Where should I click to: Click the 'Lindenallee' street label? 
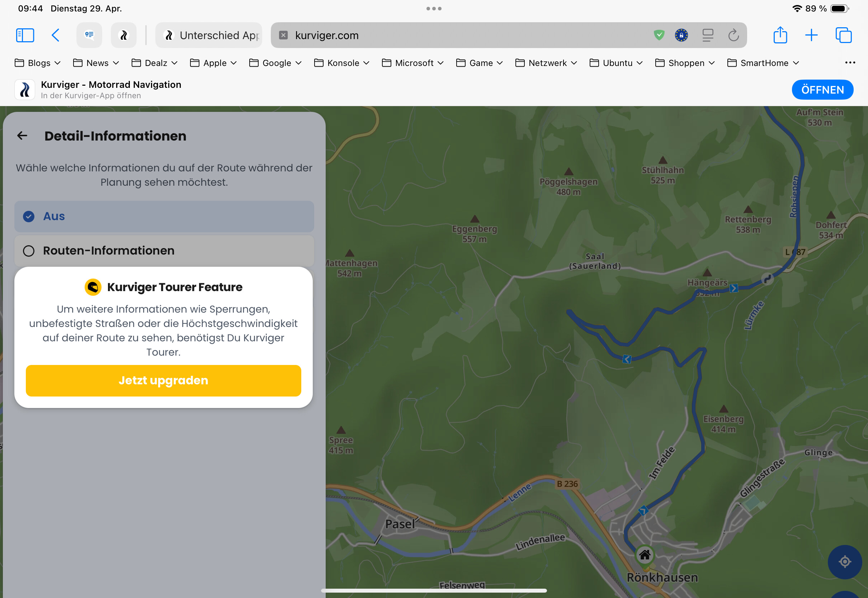coord(540,542)
